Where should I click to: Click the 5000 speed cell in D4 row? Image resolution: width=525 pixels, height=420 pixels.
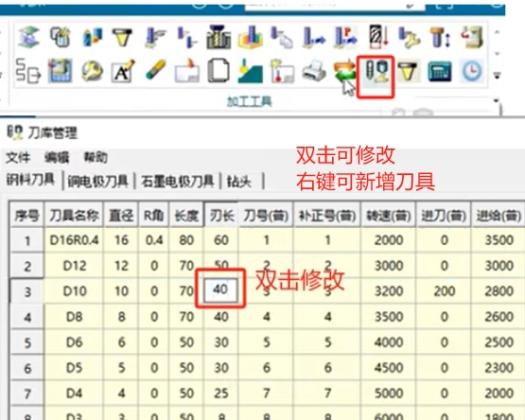coord(389,394)
